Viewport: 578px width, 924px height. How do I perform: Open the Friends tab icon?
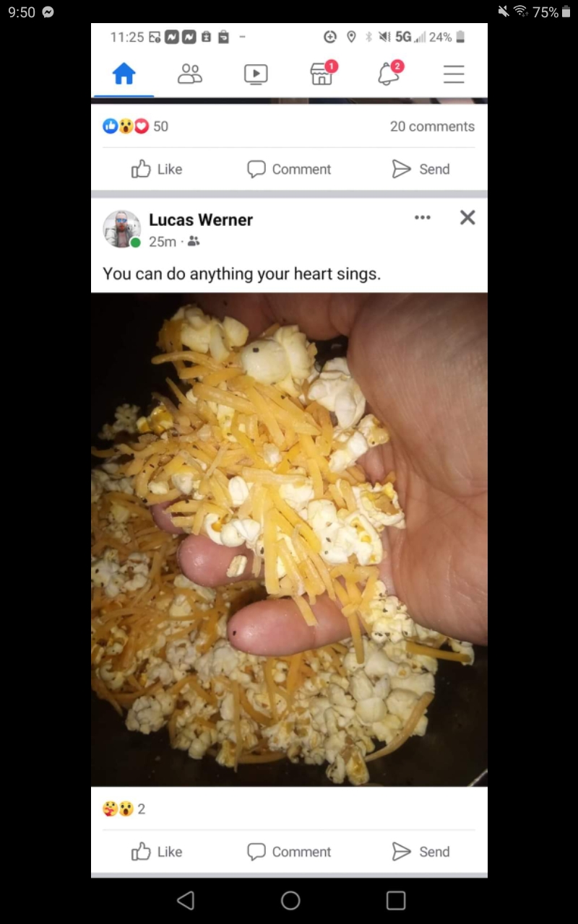pyautogui.click(x=190, y=74)
